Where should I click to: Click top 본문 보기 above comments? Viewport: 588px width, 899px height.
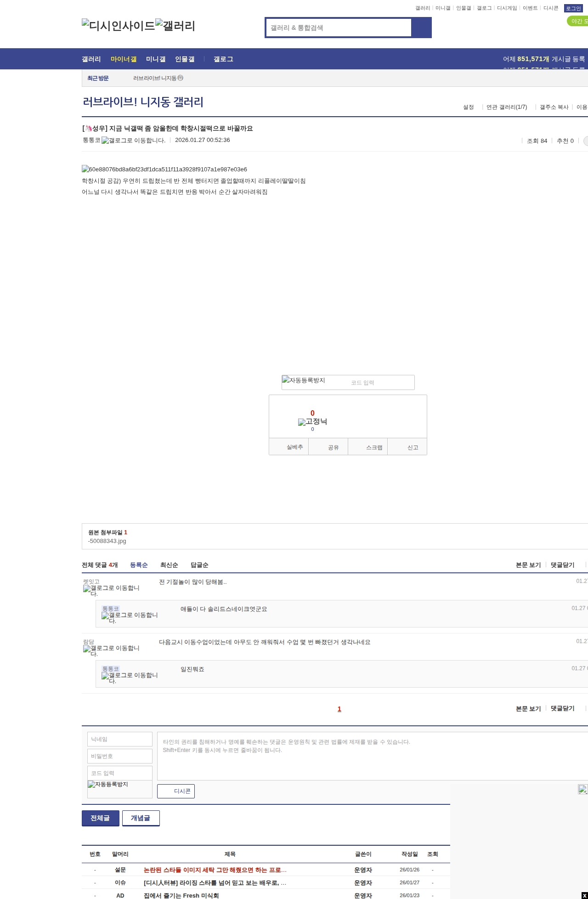(x=528, y=565)
